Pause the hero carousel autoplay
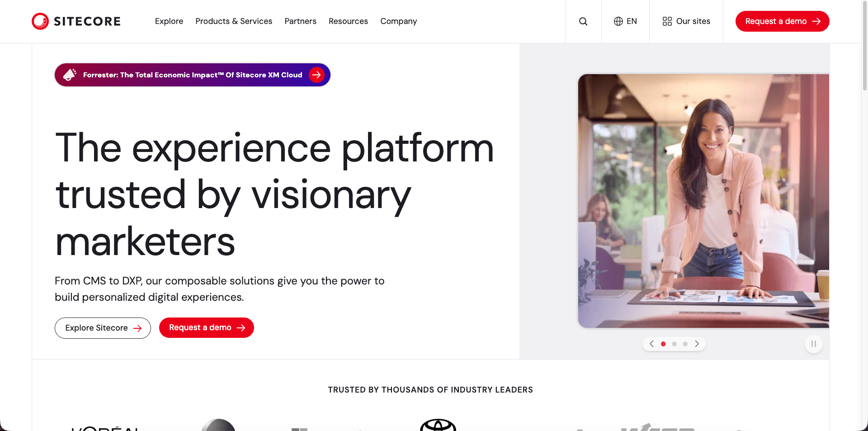The image size is (868, 431). [813, 344]
